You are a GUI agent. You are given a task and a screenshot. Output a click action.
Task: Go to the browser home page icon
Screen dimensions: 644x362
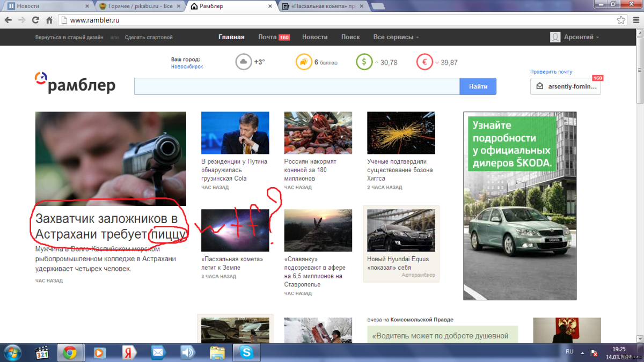49,20
